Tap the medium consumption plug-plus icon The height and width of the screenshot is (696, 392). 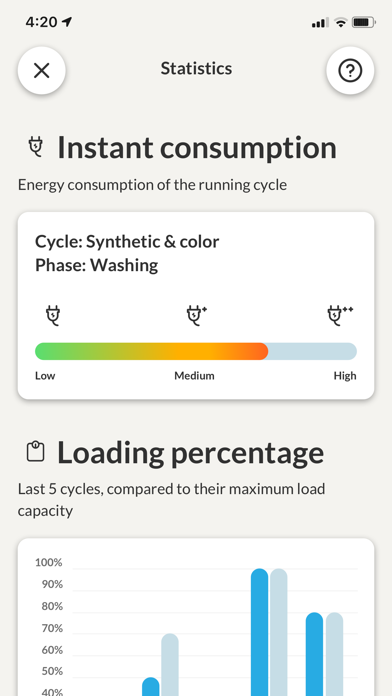(x=196, y=316)
